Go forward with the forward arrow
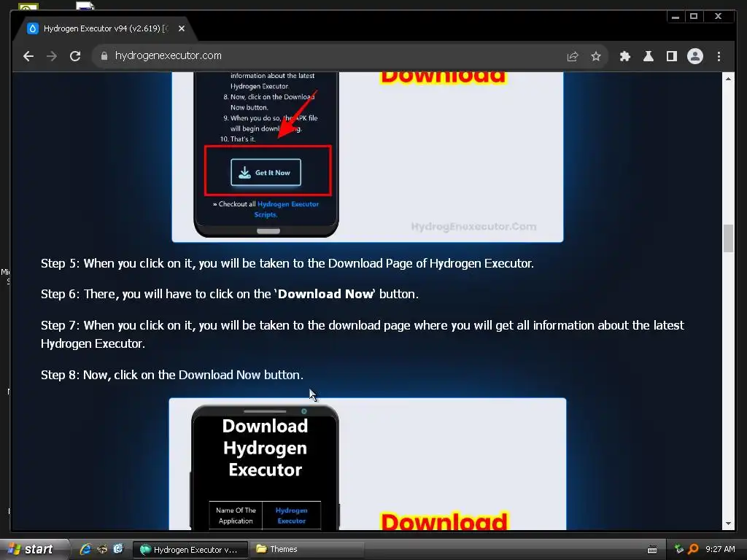 click(52, 56)
